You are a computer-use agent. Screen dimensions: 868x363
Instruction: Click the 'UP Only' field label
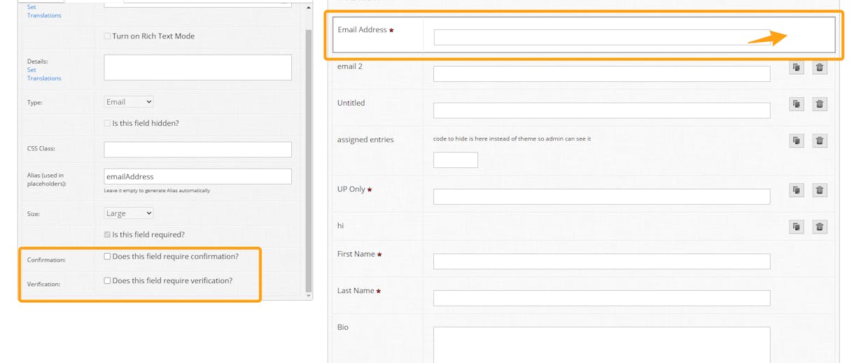[x=351, y=190]
